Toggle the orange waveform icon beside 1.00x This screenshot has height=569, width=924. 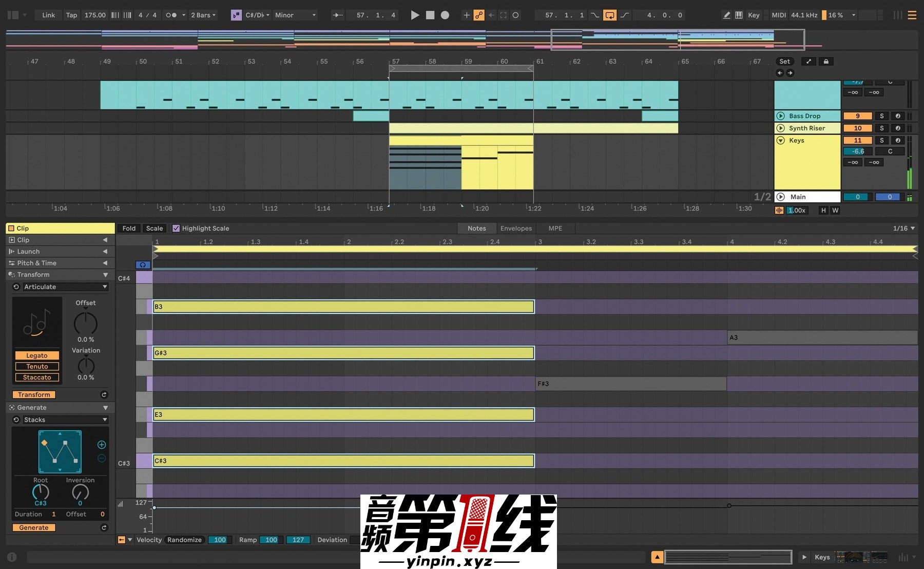click(779, 210)
